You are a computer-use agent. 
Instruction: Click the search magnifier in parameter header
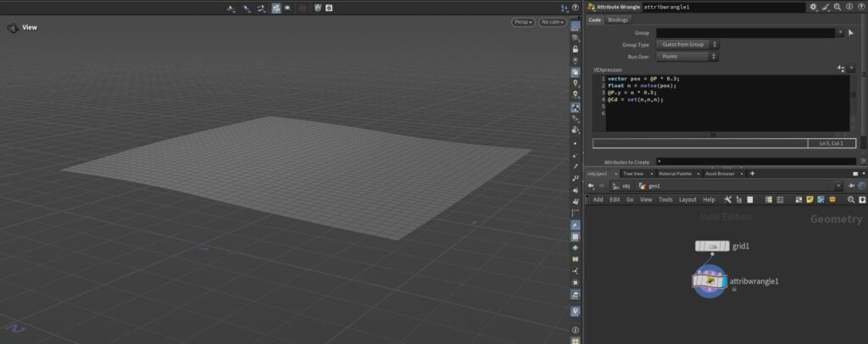[x=837, y=7]
